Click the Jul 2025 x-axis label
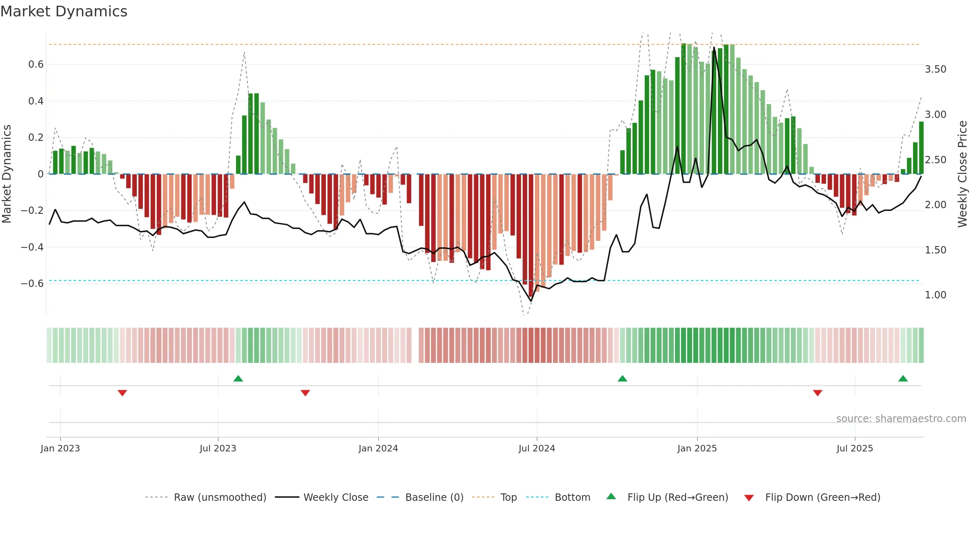The height and width of the screenshot is (551, 980). pos(855,448)
